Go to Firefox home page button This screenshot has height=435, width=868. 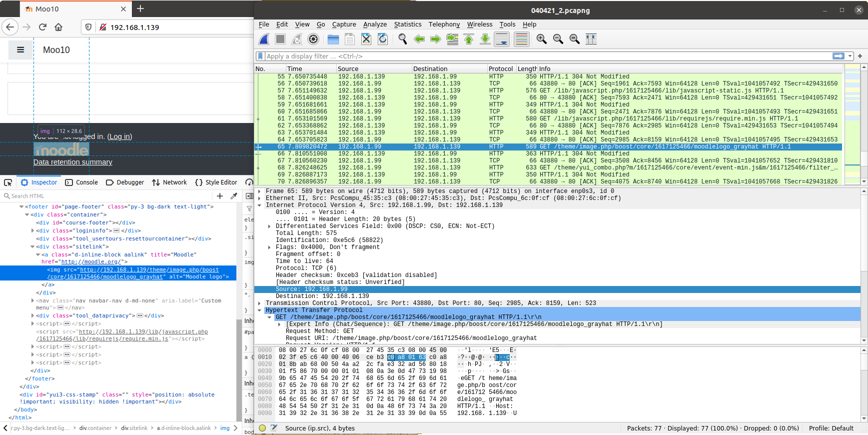[x=58, y=27]
